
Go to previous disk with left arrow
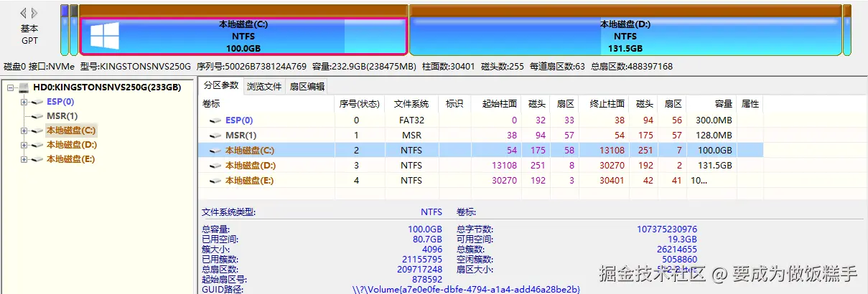(x=24, y=13)
